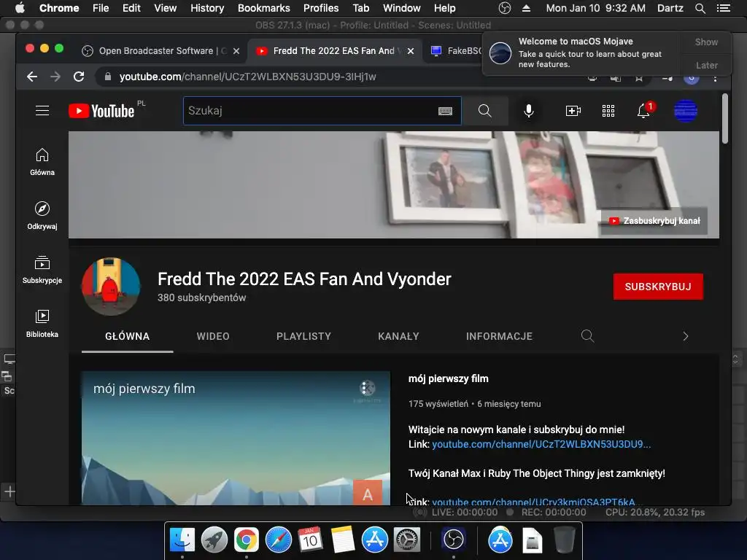Open Calendar from the Dock
The image size is (747, 560).
[310, 540]
